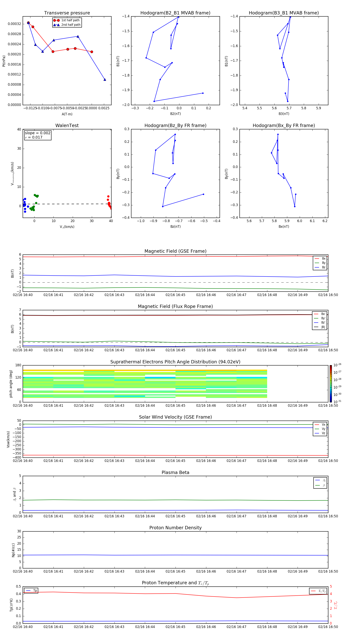Click the 'Magnetic Field (Flux Rope Frame)' title
This screenshot has height=644, width=351.
[x=175, y=307]
